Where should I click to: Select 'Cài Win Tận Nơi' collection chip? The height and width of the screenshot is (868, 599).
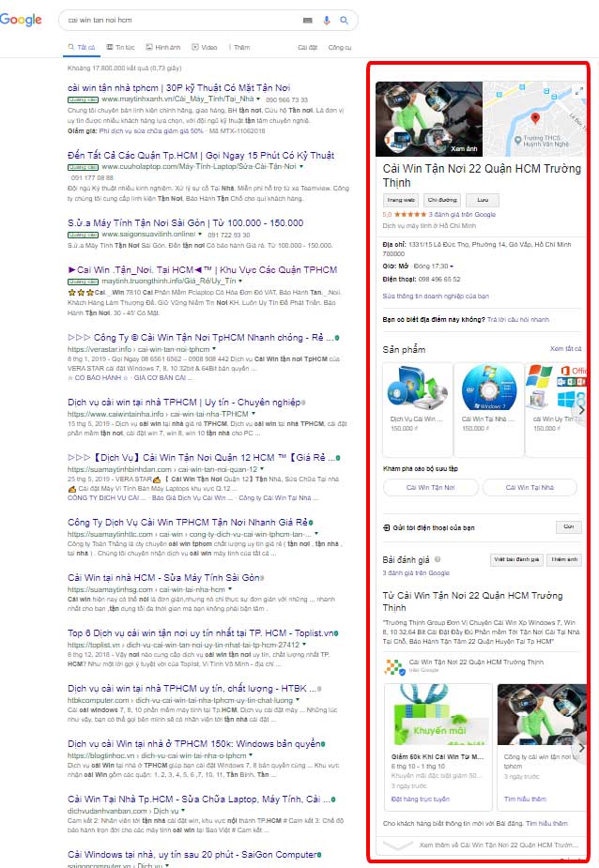[x=431, y=488]
